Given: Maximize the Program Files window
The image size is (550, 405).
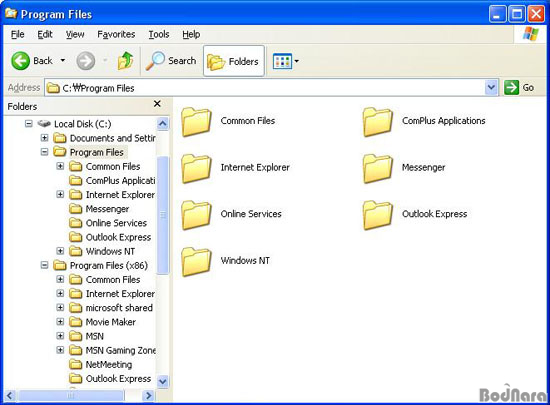Looking at the screenshot, I should point(517,14).
